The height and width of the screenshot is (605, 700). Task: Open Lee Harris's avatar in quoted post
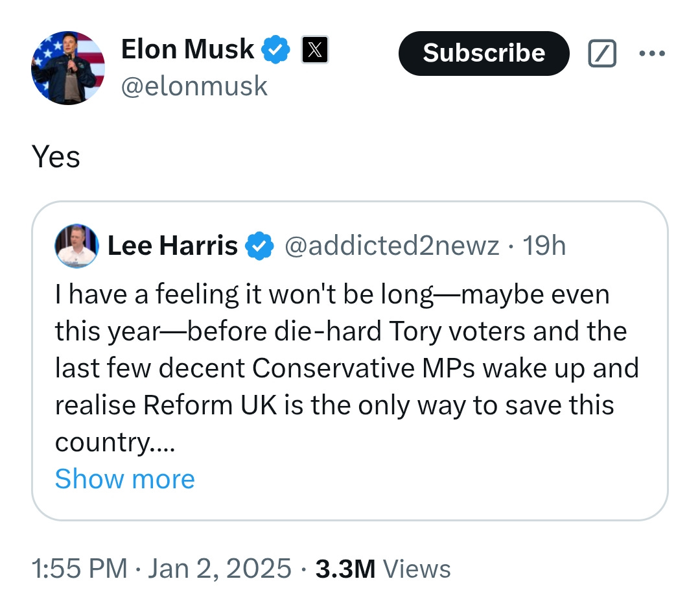[x=77, y=246]
